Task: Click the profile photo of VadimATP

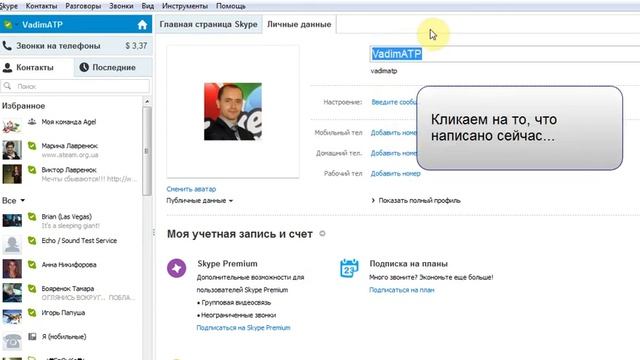Action: 233,111
